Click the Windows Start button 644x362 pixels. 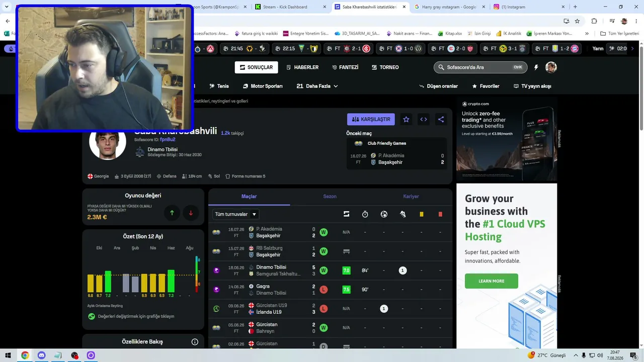click(x=8, y=355)
